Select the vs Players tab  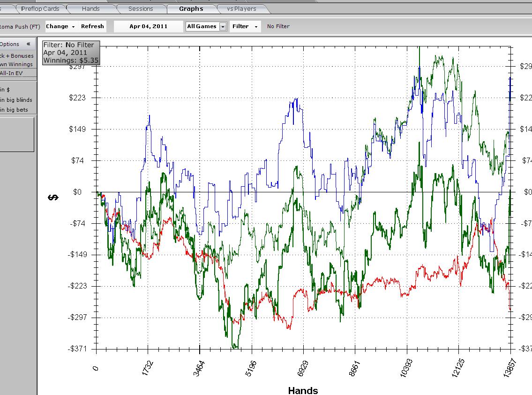tap(241, 8)
